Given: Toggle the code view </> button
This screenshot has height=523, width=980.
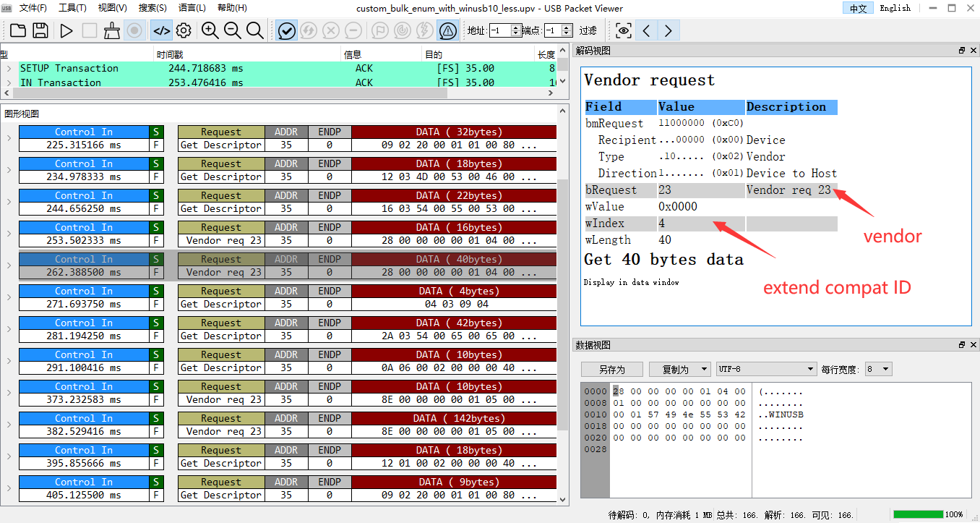Looking at the screenshot, I should coord(161,30).
